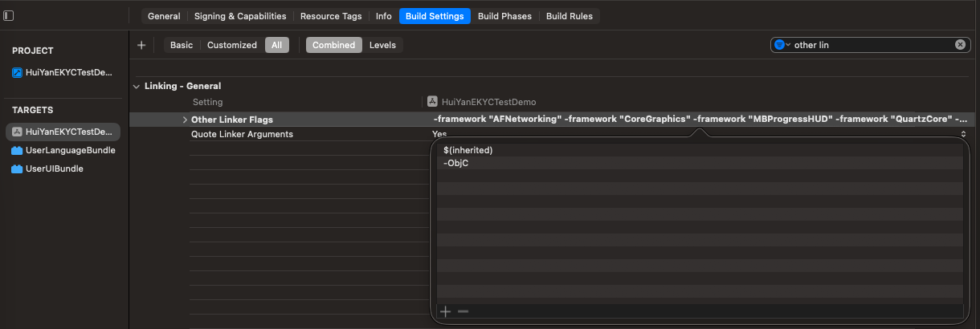Click the project blueprint icon
Image resolution: width=980 pixels, height=329 pixels.
(18, 72)
